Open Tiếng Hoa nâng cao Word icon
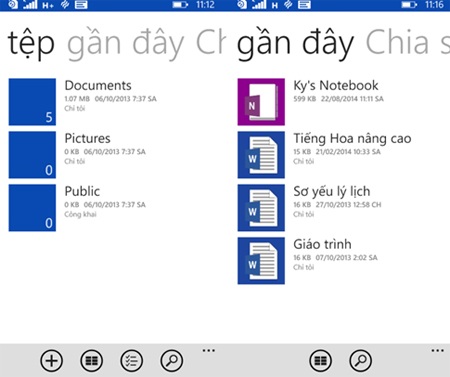Viewport: 450px width, 377px height. coord(261,155)
